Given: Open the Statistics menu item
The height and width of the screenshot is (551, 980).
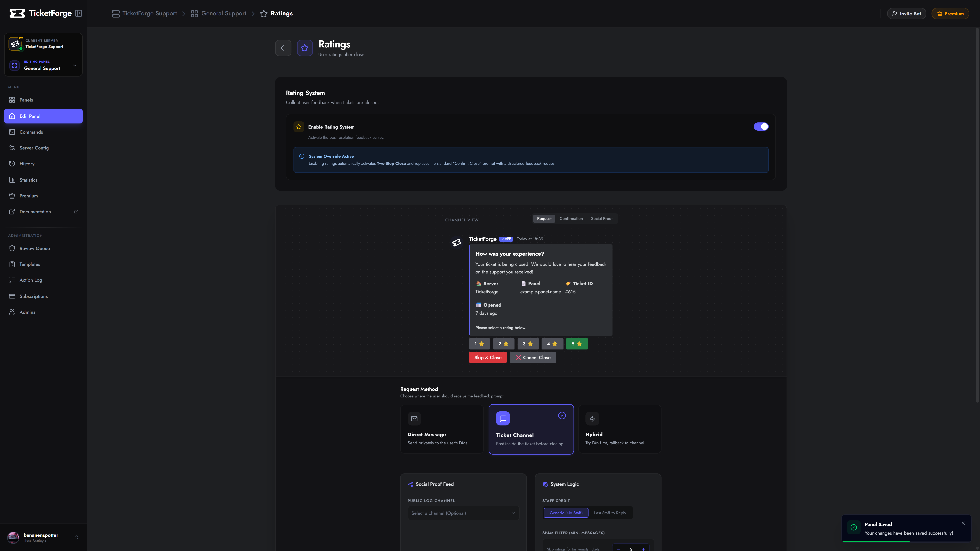Looking at the screenshot, I should [x=43, y=180].
